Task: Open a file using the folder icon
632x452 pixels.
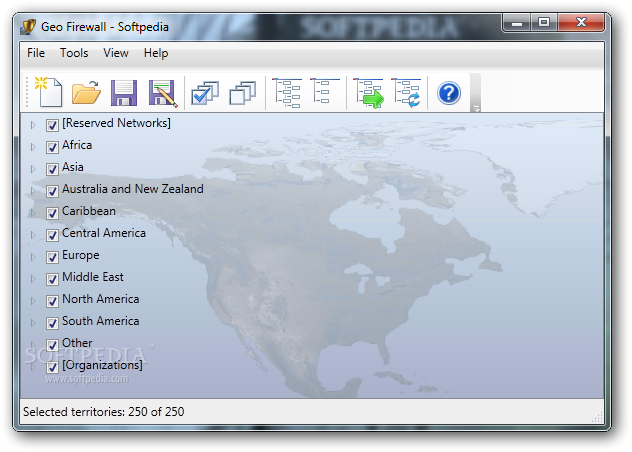Action: (86, 92)
